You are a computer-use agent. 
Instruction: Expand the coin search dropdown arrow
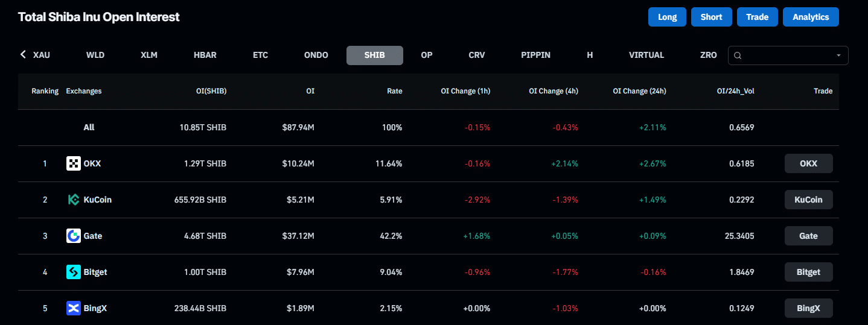coord(838,55)
